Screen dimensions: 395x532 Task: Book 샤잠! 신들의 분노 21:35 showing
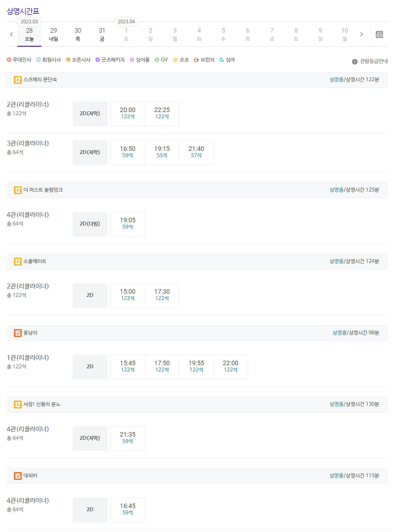[128, 438]
